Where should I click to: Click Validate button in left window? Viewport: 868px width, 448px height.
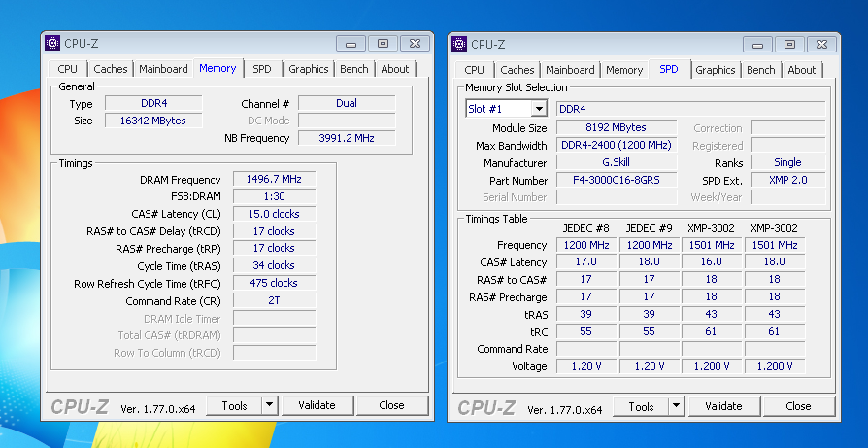(x=317, y=405)
